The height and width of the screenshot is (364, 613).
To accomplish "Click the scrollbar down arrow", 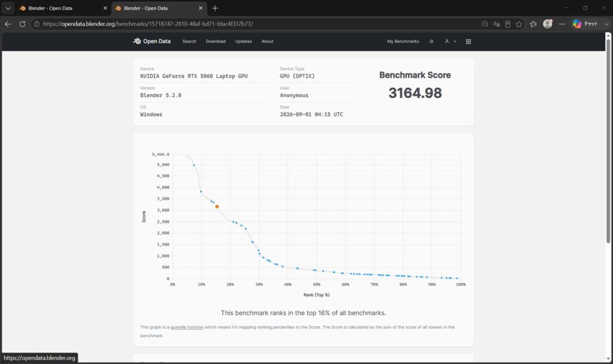I will click(608, 359).
